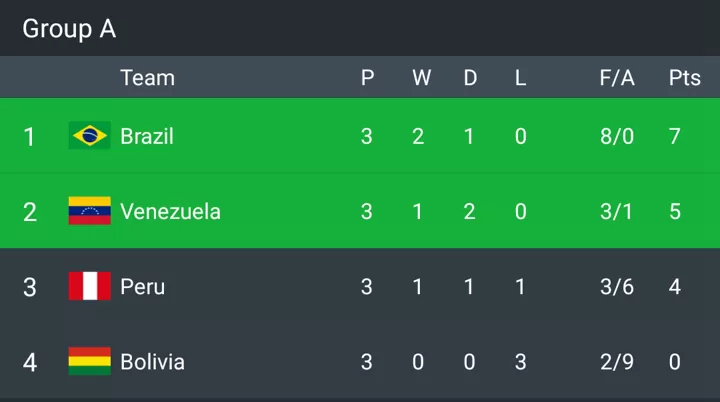This screenshot has width=720, height=402.
Task: Select Brazil's 8/0 goals value
Action: (x=617, y=136)
